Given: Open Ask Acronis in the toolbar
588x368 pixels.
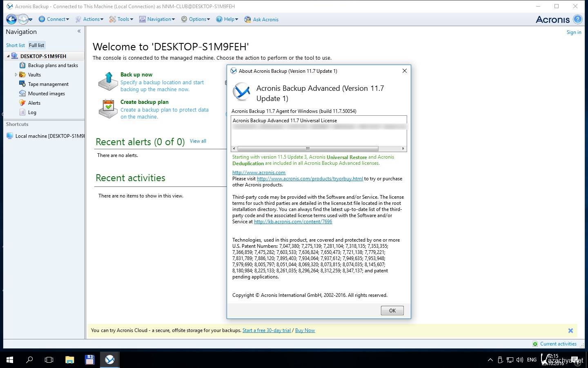Looking at the screenshot, I should coord(261,19).
